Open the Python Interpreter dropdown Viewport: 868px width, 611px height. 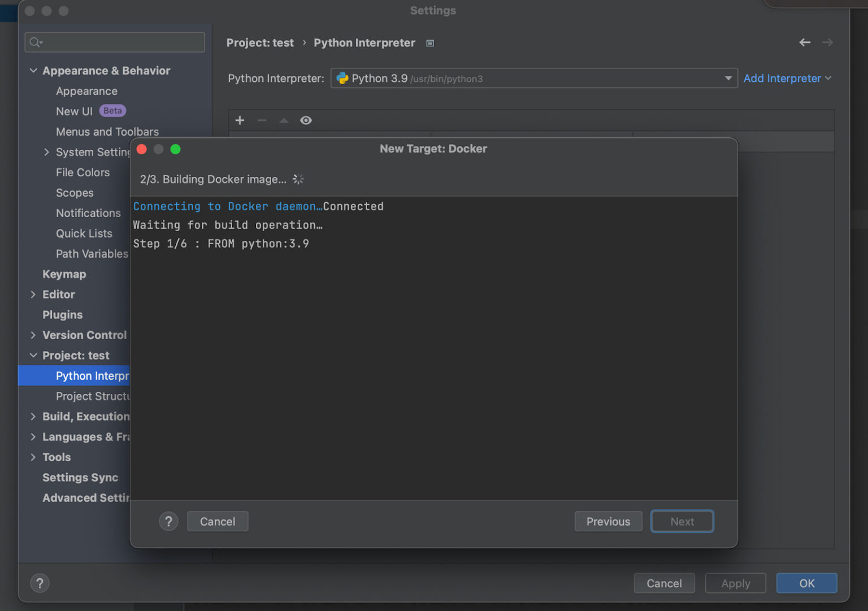[728, 78]
